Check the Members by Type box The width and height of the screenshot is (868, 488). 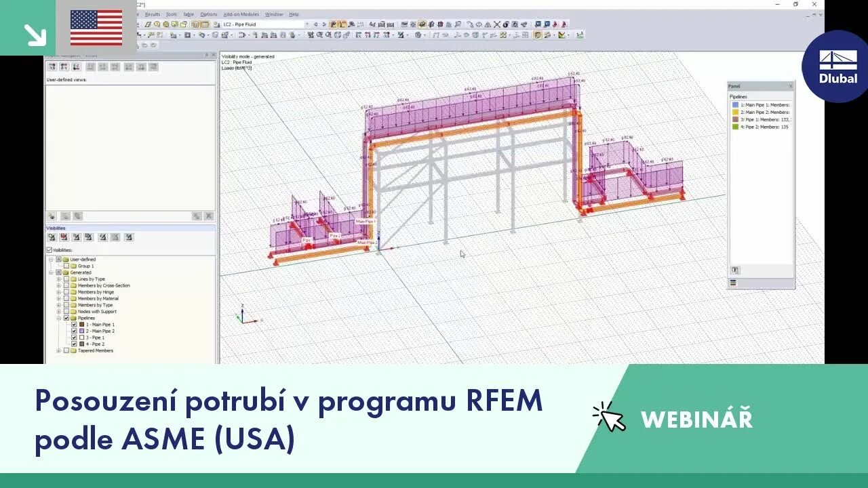(66, 305)
